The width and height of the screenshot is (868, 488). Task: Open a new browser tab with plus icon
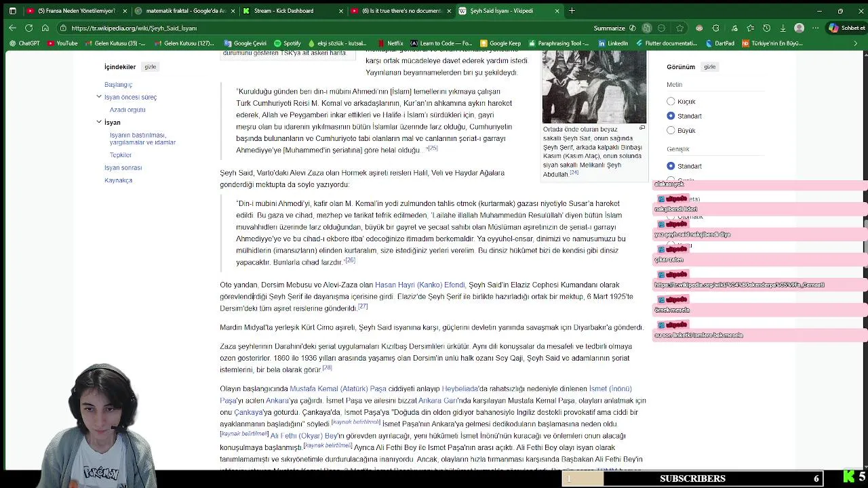tap(572, 11)
